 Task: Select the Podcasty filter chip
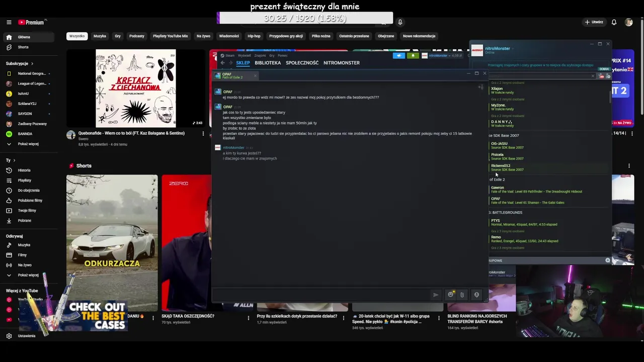click(137, 36)
